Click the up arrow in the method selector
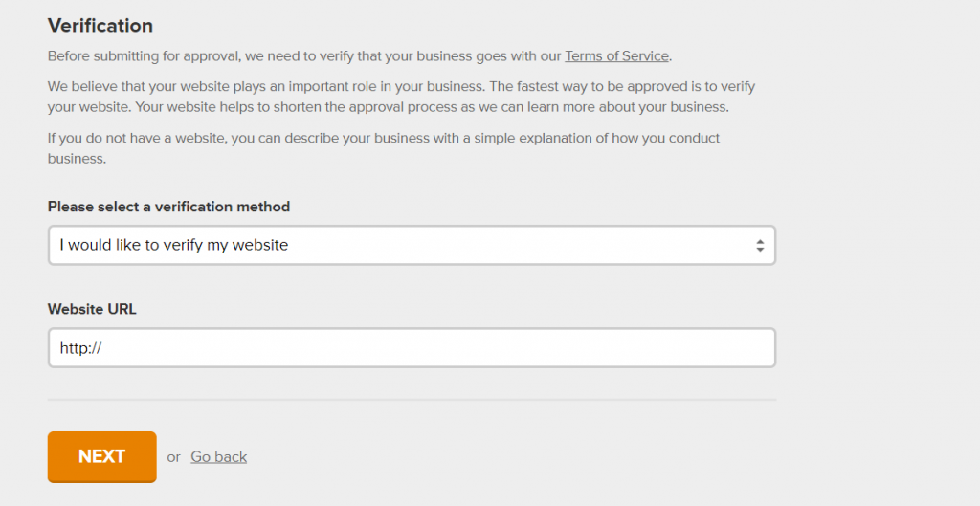Viewport: 980px width, 506px height. (x=759, y=242)
